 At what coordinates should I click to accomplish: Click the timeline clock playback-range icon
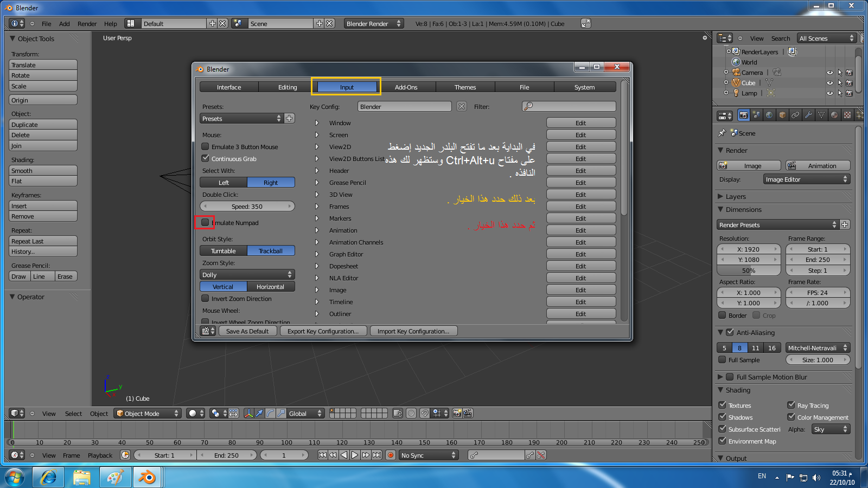125,455
